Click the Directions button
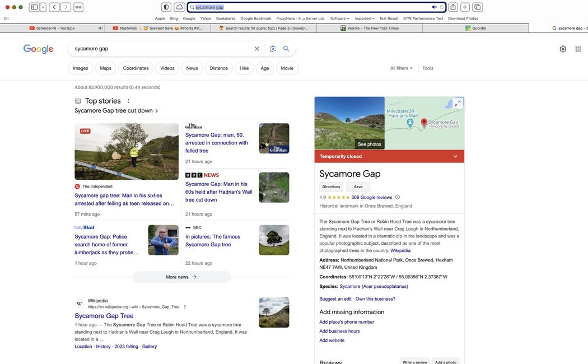The width and height of the screenshot is (588, 364). click(331, 186)
